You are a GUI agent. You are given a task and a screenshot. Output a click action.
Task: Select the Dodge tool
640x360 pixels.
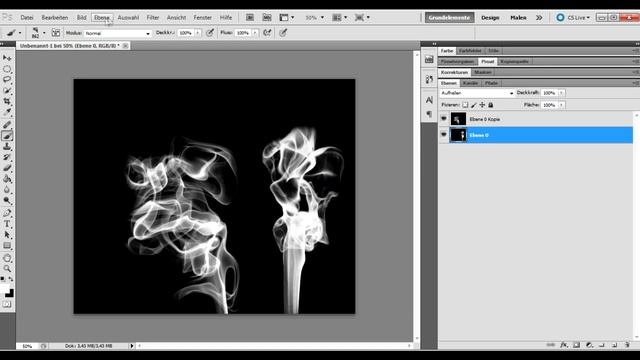(x=7, y=200)
